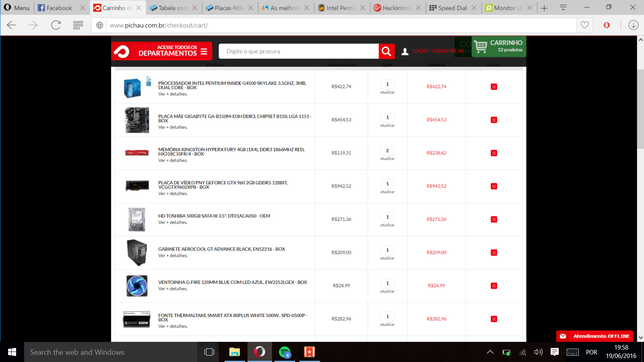
Task: Open Task View on the taskbar
Action: point(209,352)
